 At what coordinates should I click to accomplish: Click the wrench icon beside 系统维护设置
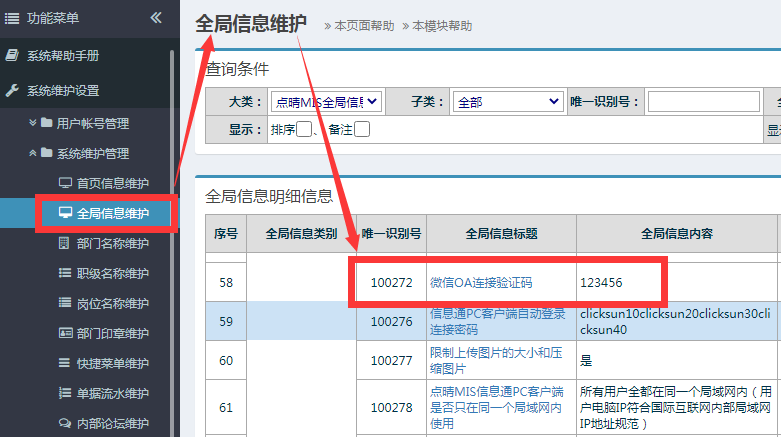pyautogui.click(x=13, y=90)
